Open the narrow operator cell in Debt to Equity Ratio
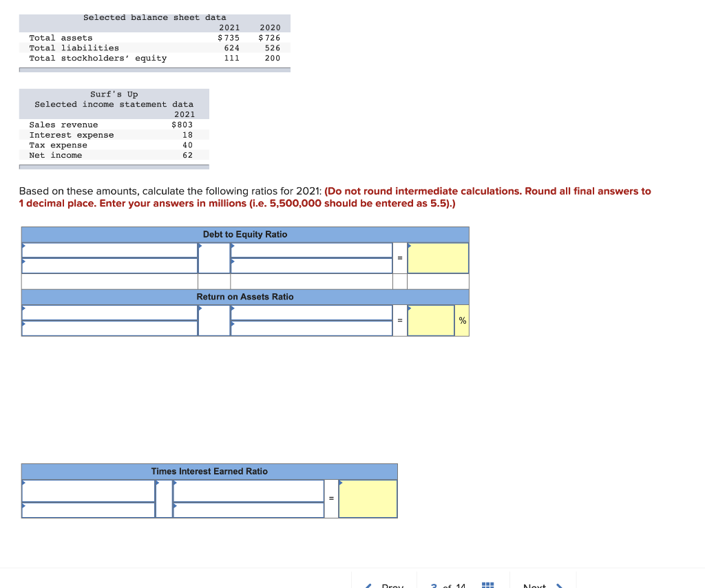 pyautogui.click(x=214, y=258)
